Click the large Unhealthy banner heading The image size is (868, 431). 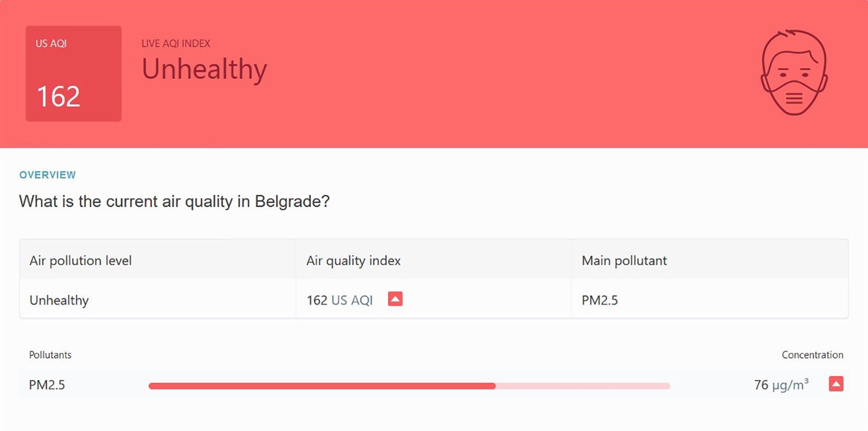coord(204,69)
